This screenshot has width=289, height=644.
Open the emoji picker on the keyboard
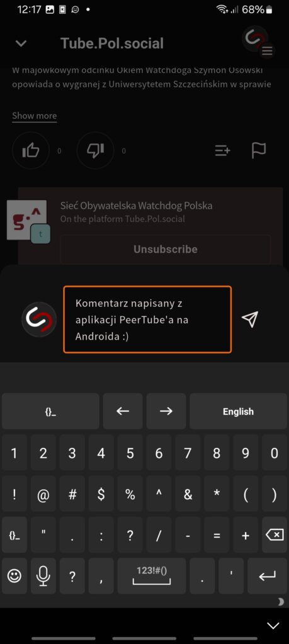click(x=14, y=576)
